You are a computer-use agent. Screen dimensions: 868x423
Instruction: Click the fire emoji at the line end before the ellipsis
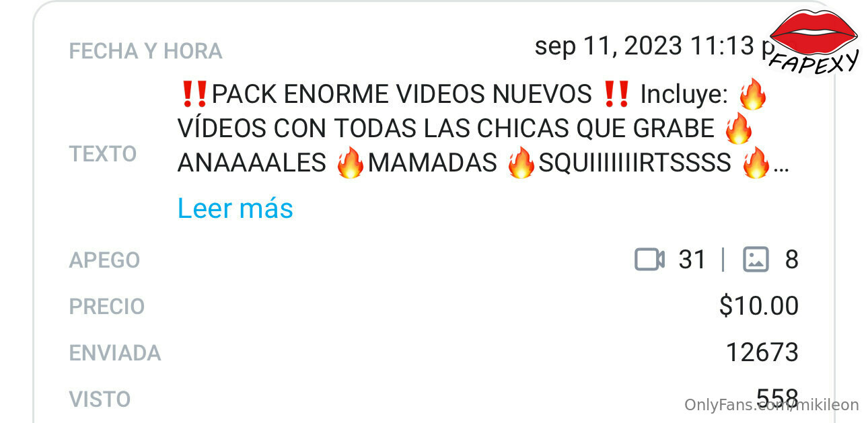pos(755,163)
